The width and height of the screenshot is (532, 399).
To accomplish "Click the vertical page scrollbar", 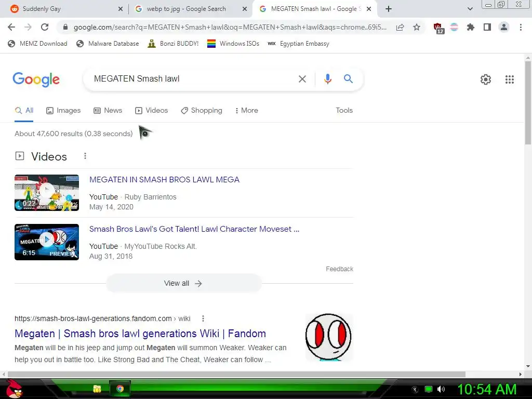I will coord(528,102).
